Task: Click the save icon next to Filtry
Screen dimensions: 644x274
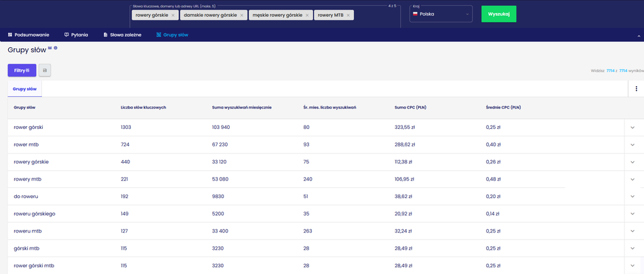Action: pyautogui.click(x=45, y=70)
